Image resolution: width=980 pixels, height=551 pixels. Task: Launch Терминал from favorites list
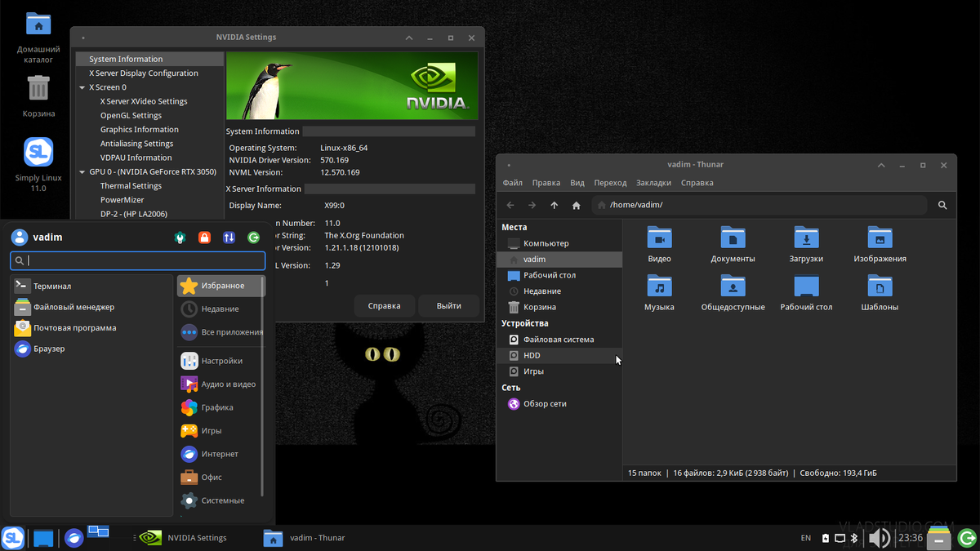(x=52, y=287)
